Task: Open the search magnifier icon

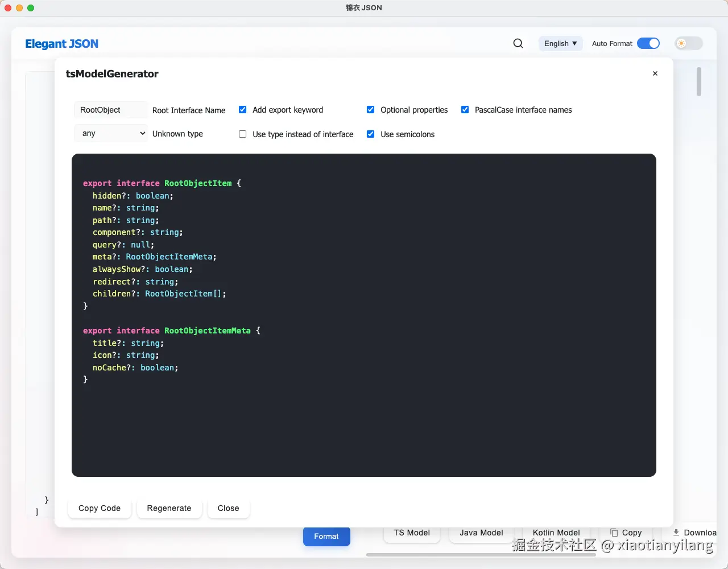Action: click(x=518, y=43)
